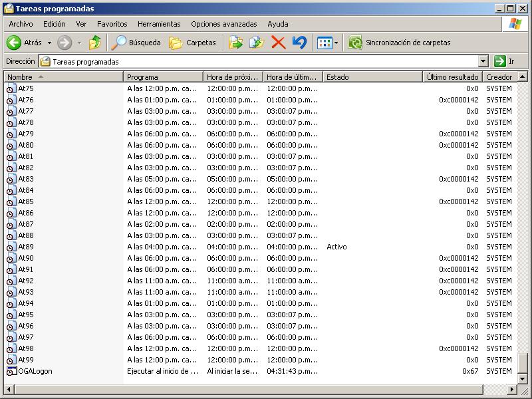Open the Archivo menu
Viewport: 532px width, 399px height.
pos(21,24)
